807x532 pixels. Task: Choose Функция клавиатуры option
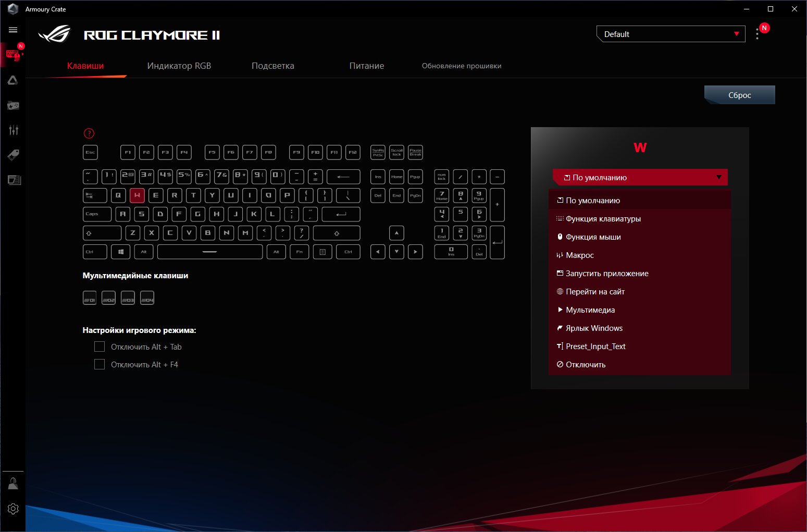click(x=640, y=218)
